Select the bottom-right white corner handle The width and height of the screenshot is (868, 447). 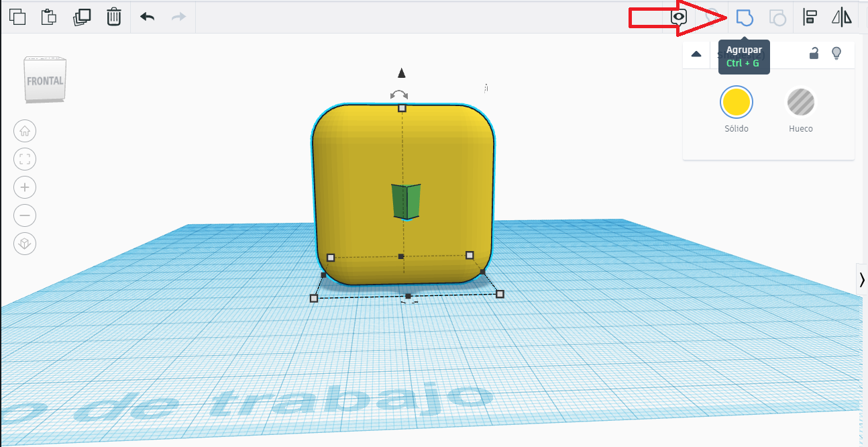point(500,294)
